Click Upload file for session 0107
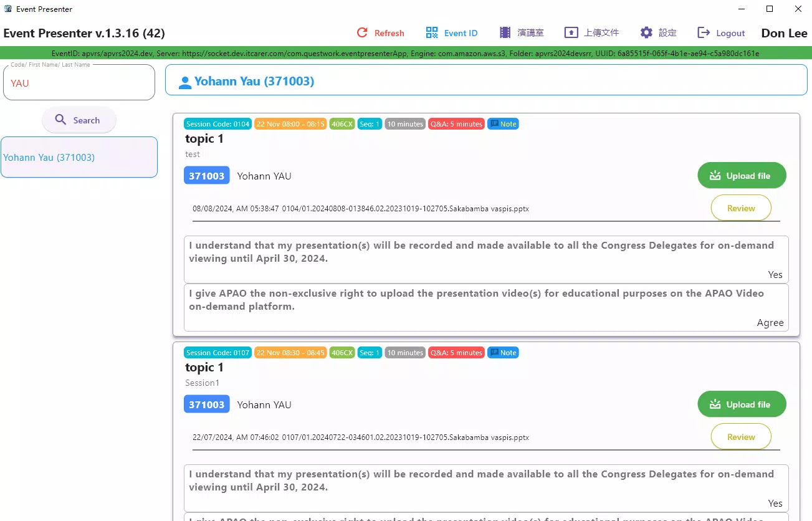This screenshot has height=521, width=812. point(742,404)
